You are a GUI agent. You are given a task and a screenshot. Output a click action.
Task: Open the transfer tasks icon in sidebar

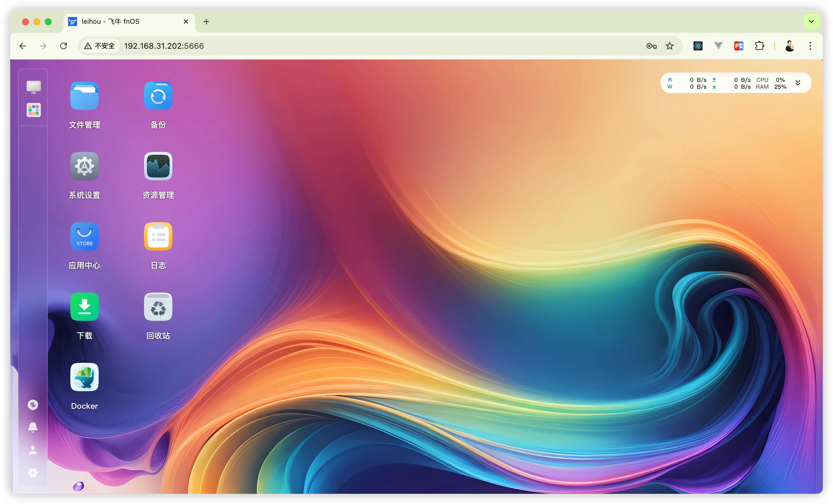tap(33, 405)
